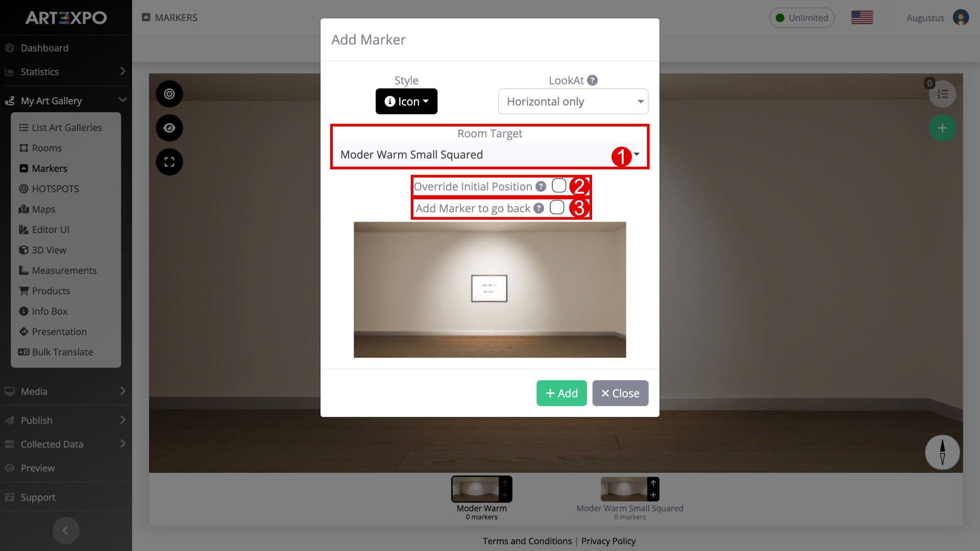Click the LookAt help question mark icon
Viewport: 980px width, 551px height.
tap(592, 81)
